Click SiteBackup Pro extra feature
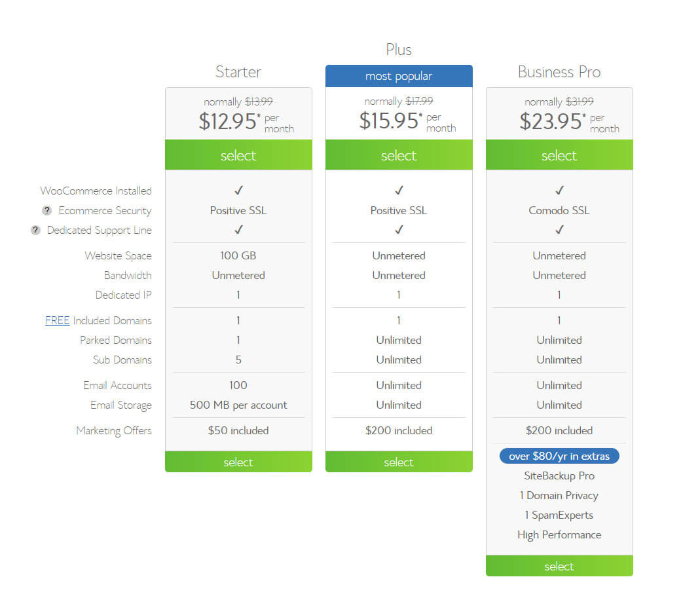 [559, 476]
